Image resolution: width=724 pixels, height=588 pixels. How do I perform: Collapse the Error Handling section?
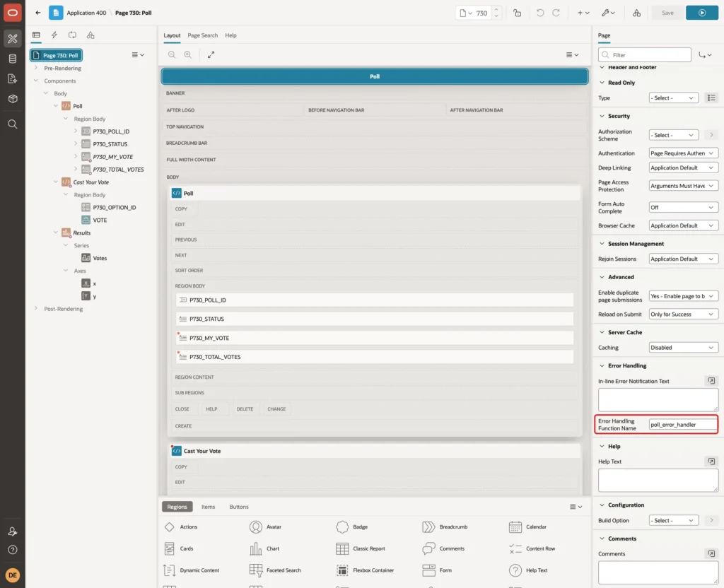(602, 365)
